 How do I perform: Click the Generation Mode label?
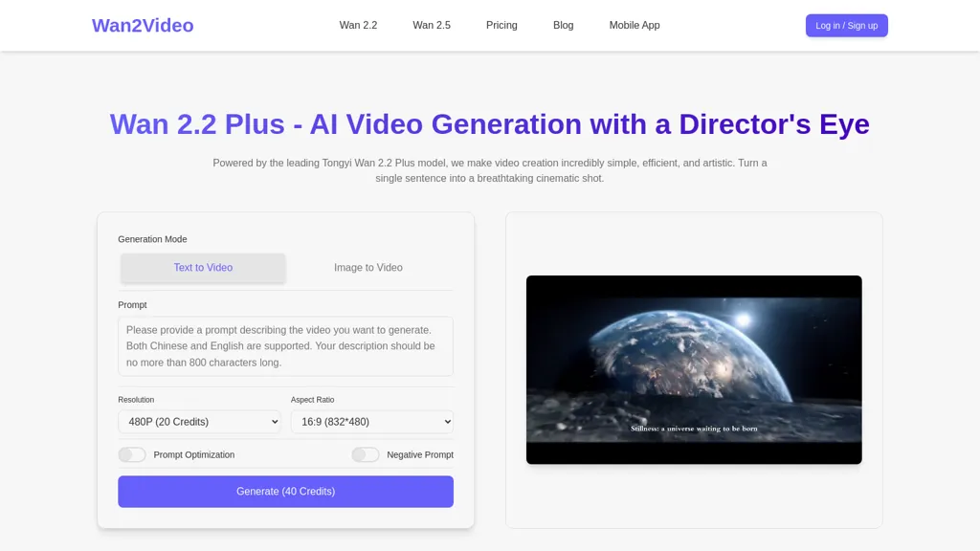[152, 239]
